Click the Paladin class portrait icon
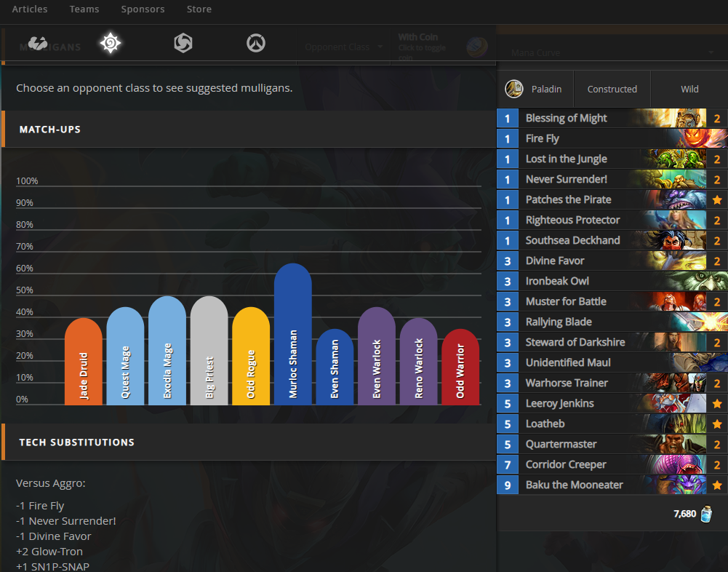 click(514, 89)
